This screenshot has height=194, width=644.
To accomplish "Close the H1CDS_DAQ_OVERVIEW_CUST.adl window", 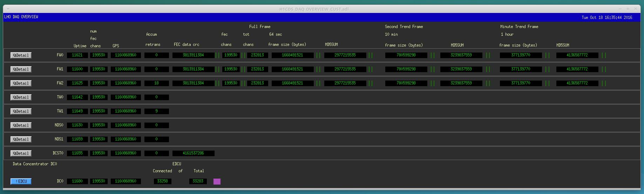I will (636, 9).
